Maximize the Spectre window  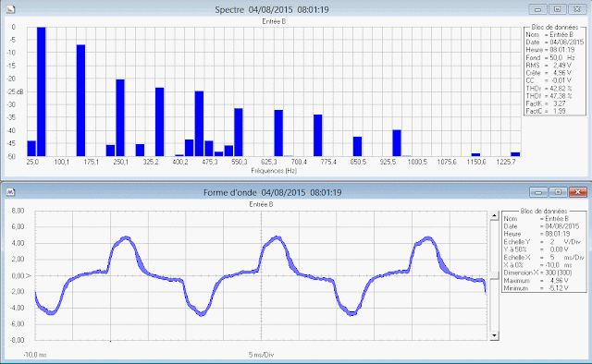558,9
